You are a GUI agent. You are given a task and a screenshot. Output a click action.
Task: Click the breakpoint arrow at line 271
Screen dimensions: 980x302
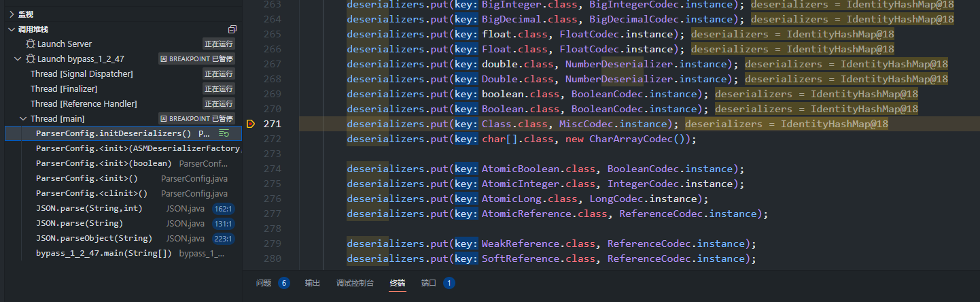click(250, 124)
